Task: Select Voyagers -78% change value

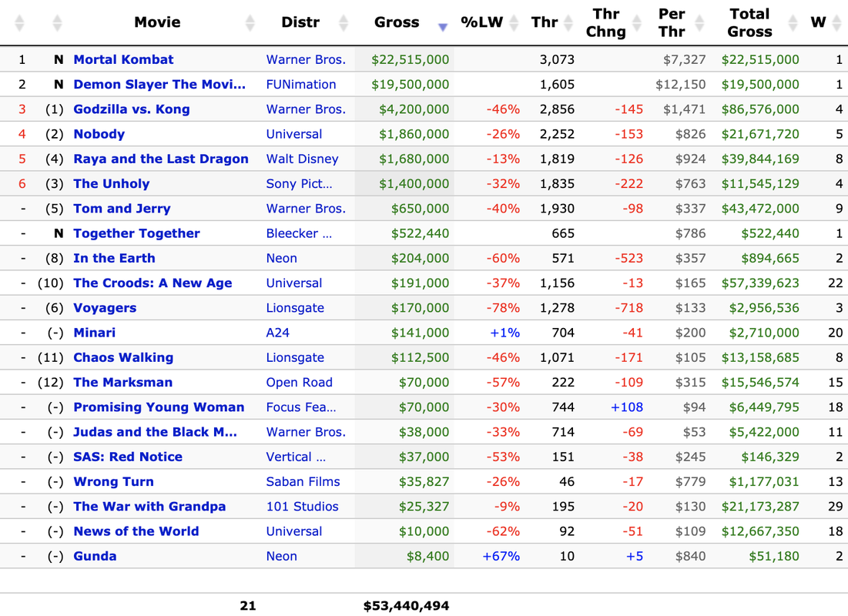Action: 503,308
